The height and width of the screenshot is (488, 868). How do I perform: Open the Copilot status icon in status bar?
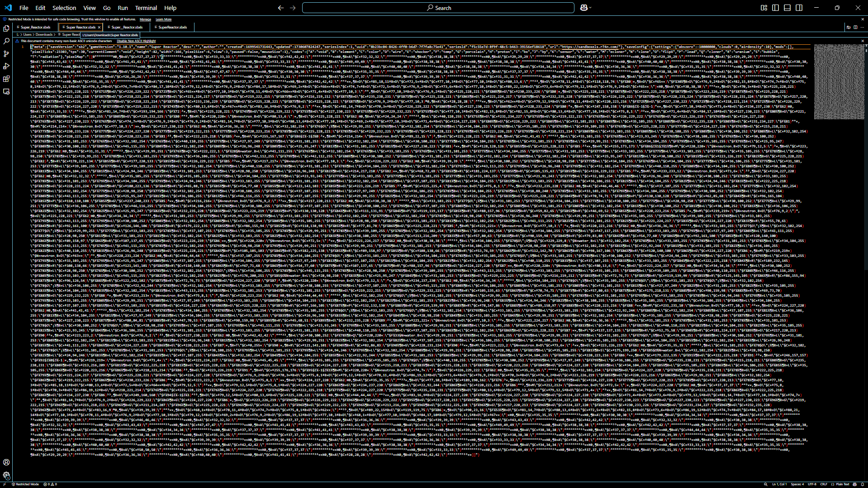tap(855, 484)
